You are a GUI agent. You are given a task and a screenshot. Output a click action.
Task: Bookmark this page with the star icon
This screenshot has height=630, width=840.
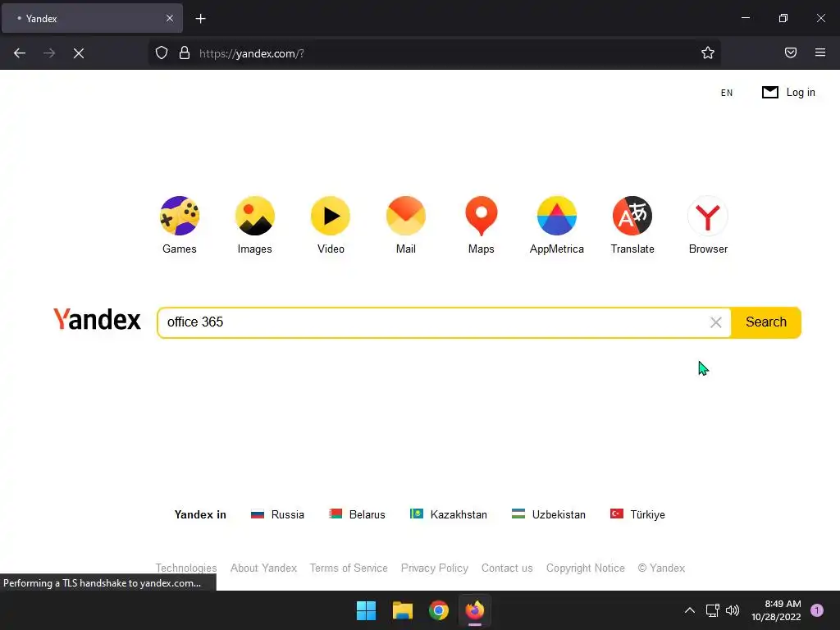(708, 52)
